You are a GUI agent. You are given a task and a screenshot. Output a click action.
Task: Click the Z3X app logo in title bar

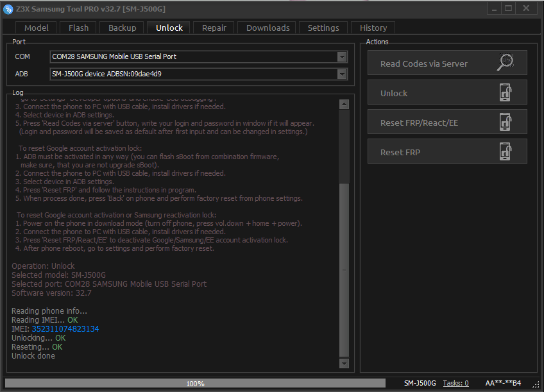click(x=8, y=10)
